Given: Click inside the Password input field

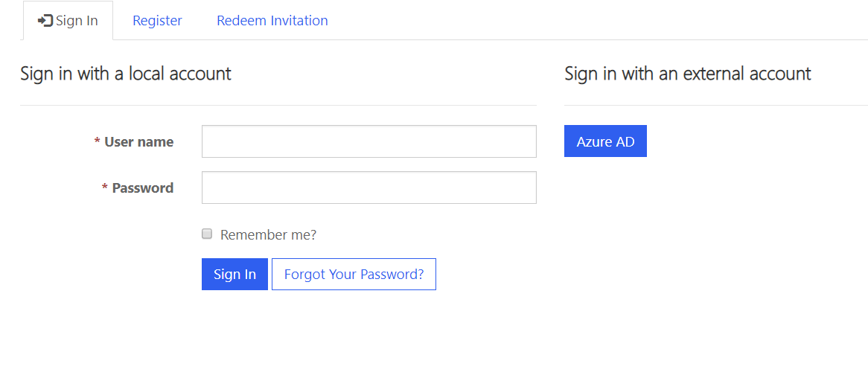Looking at the screenshot, I should (368, 188).
